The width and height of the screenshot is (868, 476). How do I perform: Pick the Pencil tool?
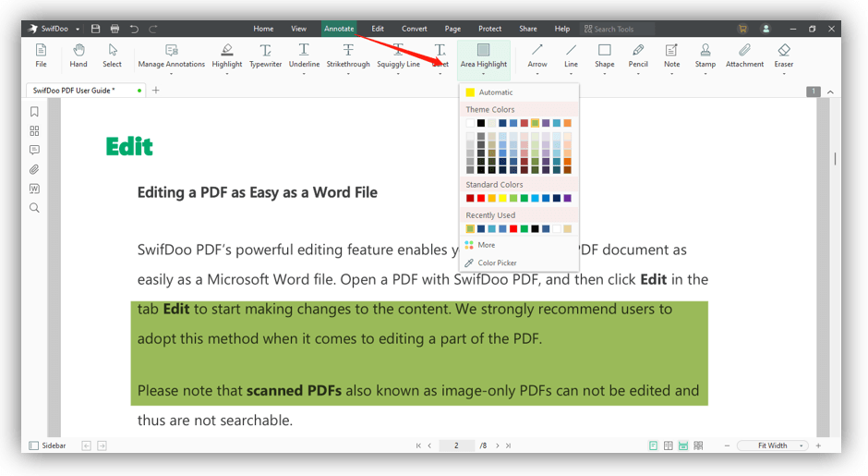click(x=638, y=55)
